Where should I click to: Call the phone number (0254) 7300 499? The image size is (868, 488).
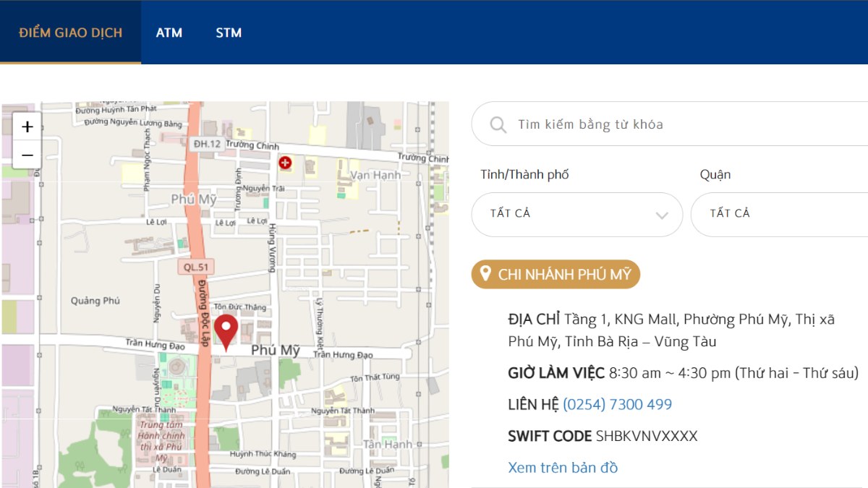(x=618, y=404)
